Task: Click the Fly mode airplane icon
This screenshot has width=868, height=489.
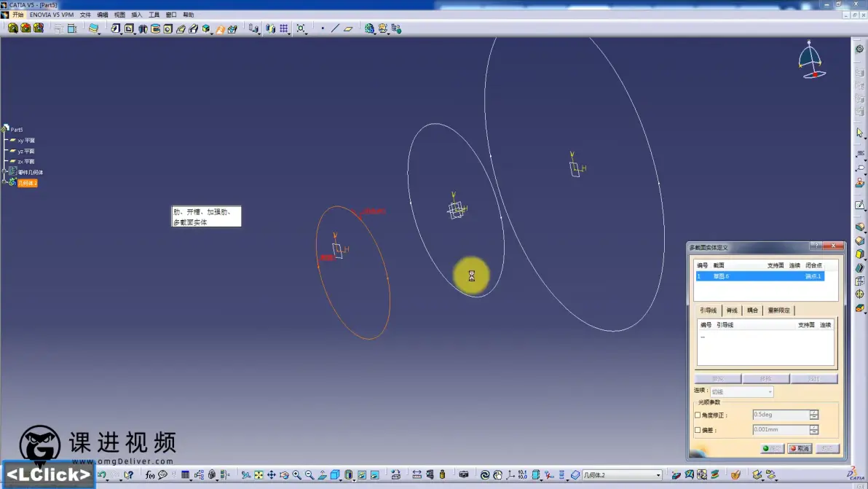Action: 246,474
